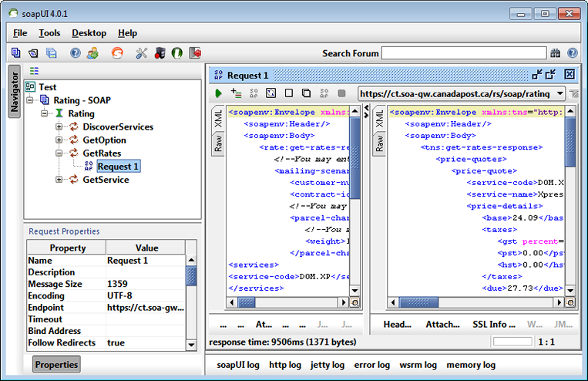Click the proxy server toolbar icon
The height and width of the screenshot is (381, 588).
coord(160,53)
